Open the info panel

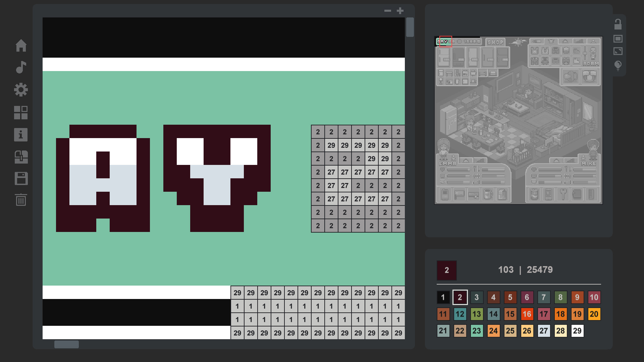coord(21,135)
